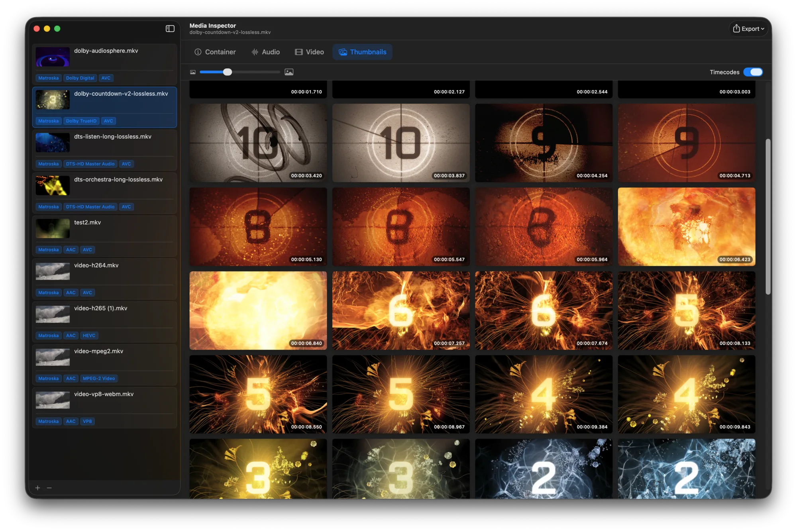Switch to the Video tab
The image size is (797, 532).
pos(309,52)
